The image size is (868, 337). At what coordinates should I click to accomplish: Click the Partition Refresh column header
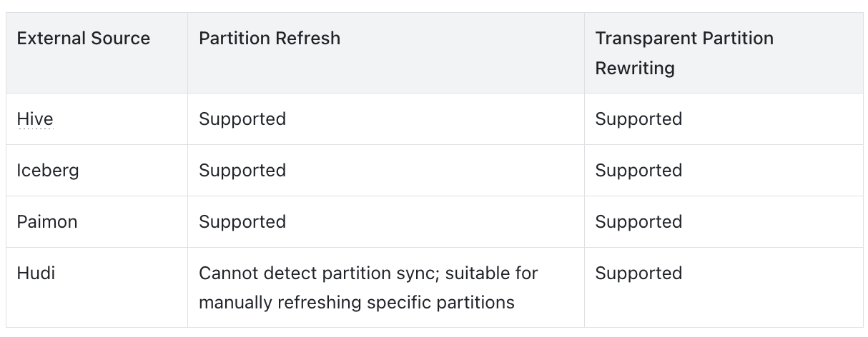(270, 39)
